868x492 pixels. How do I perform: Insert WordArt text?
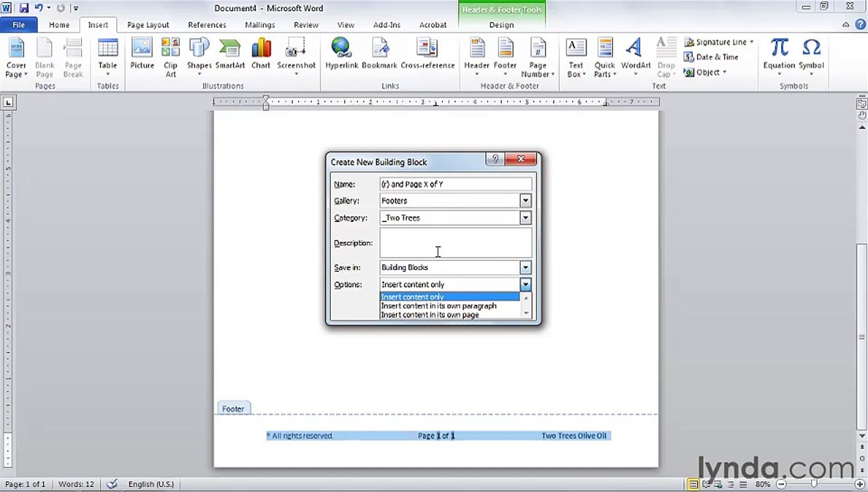[x=636, y=58]
